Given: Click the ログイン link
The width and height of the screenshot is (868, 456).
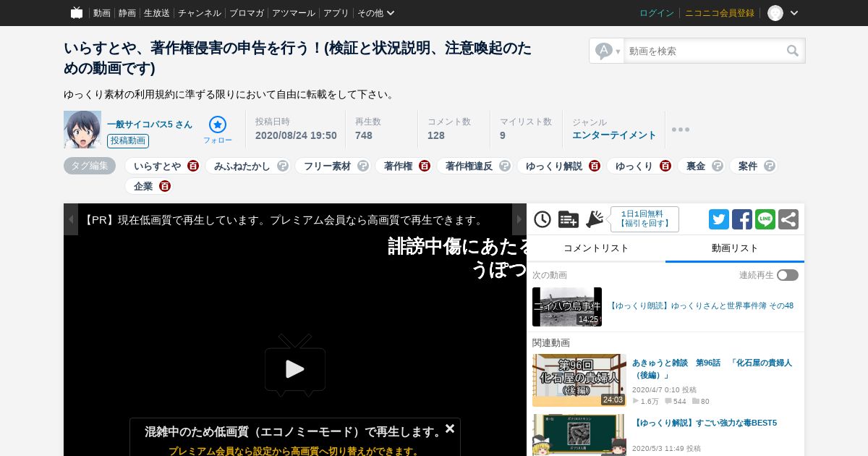Looking at the screenshot, I should tap(657, 13).
